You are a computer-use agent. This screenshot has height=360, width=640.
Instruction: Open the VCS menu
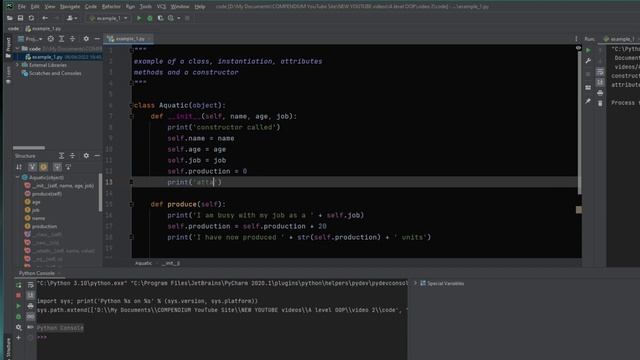pyautogui.click(x=161, y=7)
